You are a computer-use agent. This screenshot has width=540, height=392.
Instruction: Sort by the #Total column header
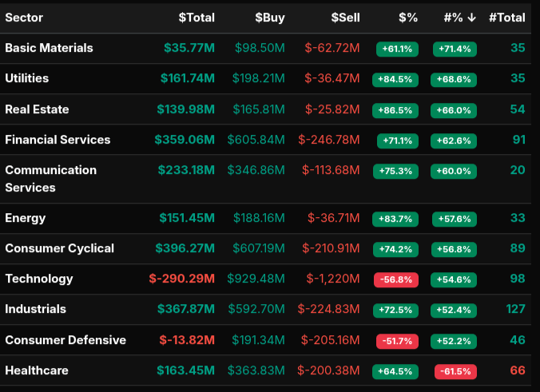click(506, 17)
